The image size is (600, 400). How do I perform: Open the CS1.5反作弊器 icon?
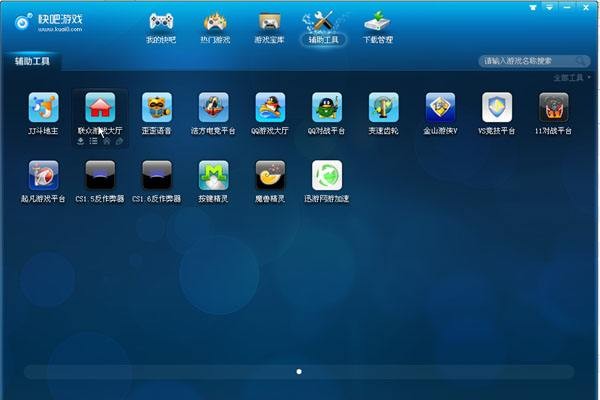[100, 175]
